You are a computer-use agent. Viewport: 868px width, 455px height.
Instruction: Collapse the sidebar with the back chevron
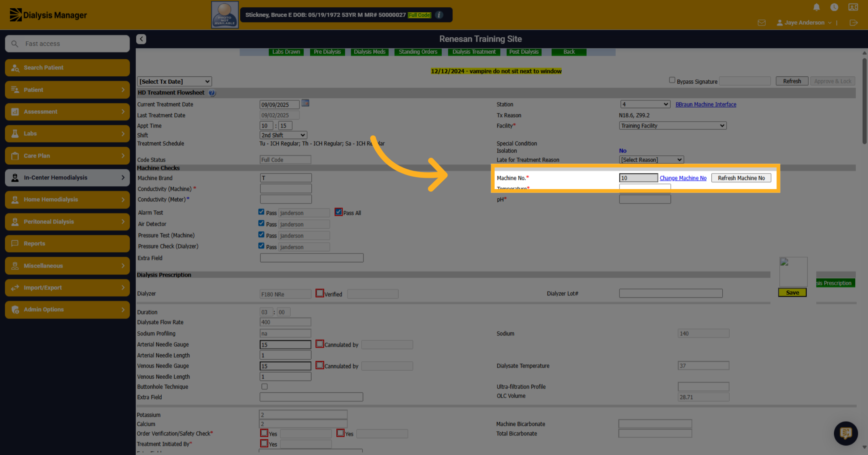pos(141,39)
